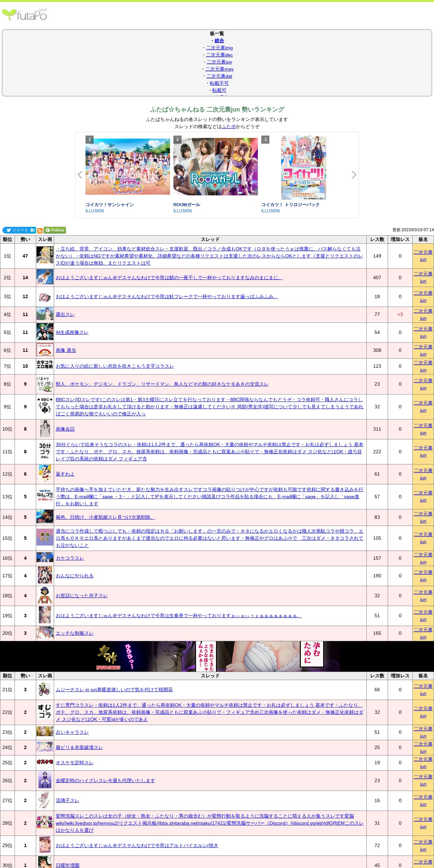Select 転載不可 in the board list

[219, 83]
